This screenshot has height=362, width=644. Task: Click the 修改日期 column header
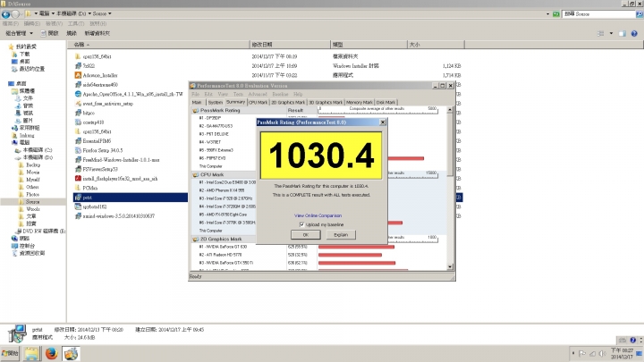coord(291,45)
